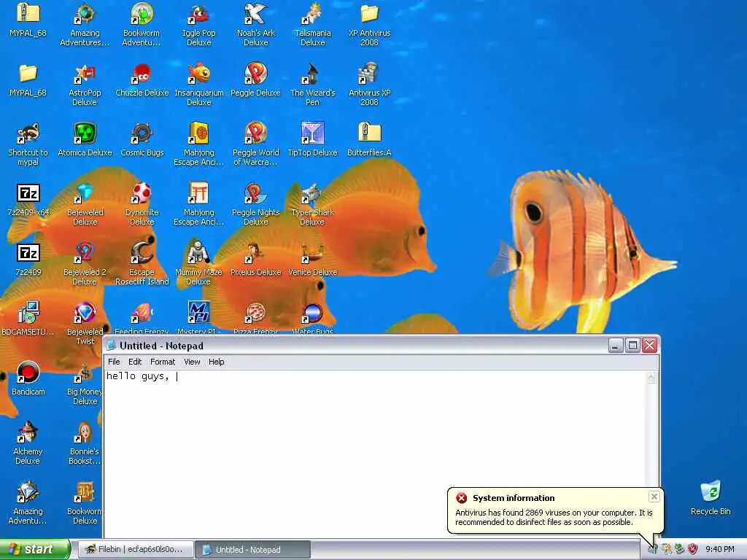The width and height of the screenshot is (747, 560).
Task: Launch TipTop Deluxe from the desktop
Action: [x=312, y=140]
